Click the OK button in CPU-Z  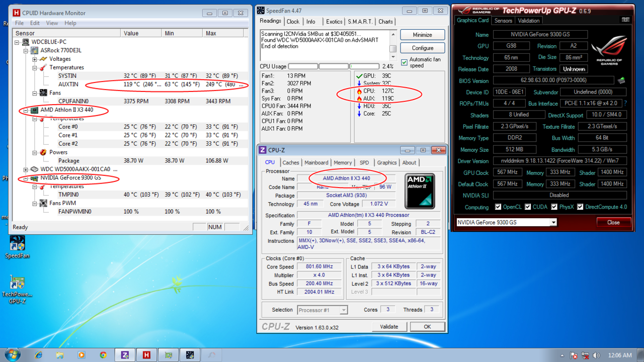click(427, 327)
